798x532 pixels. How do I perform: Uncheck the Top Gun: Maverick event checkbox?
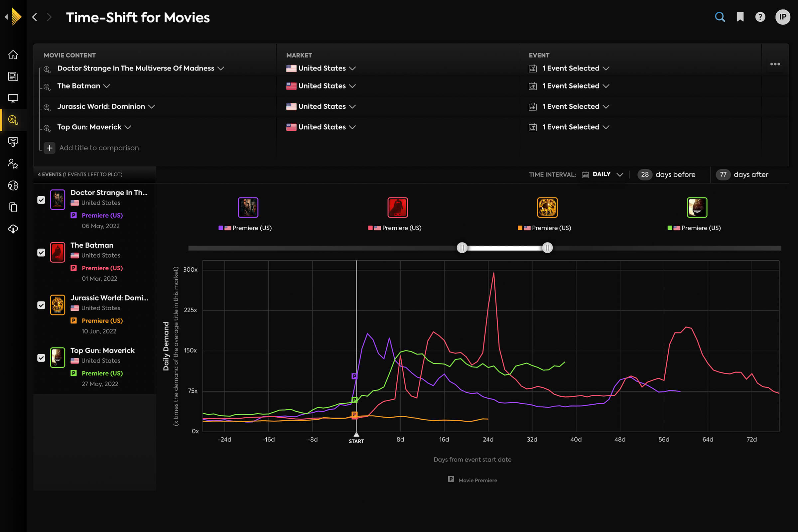(x=41, y=358)
